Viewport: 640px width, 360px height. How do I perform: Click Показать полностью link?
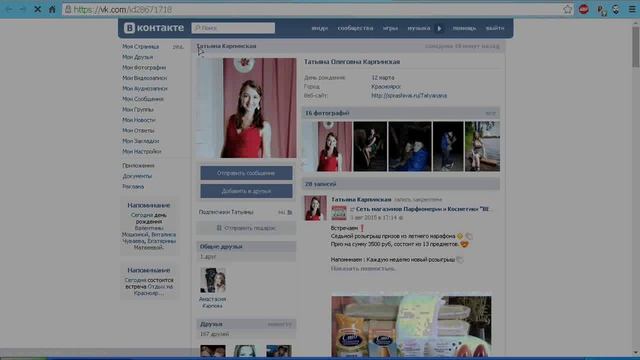click(362, 269)
